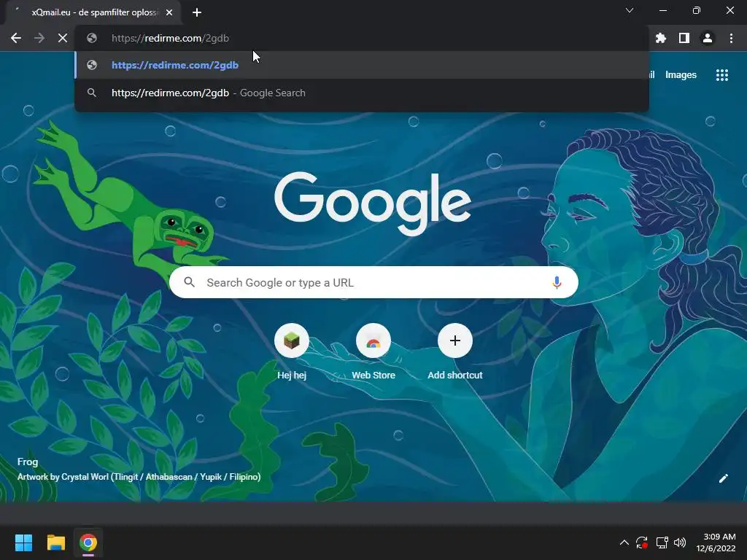Click the magnifier icon in search box
Image resolution: width=747 pixels, height=560 pixels.
coord(190,282)
